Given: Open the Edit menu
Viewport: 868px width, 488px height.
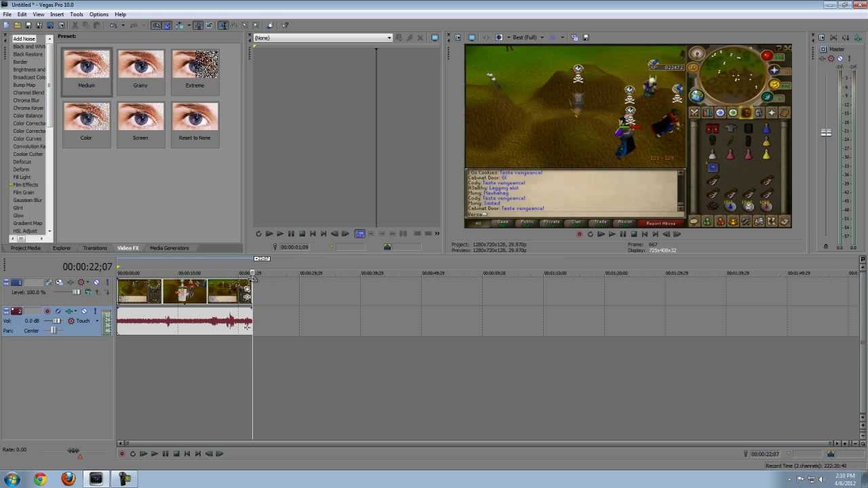Looking at the screenshot, I should (x=22, y=14).
